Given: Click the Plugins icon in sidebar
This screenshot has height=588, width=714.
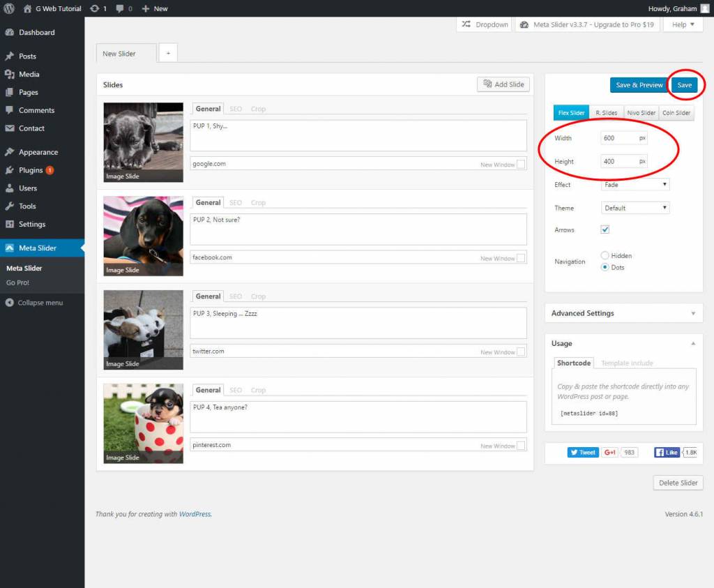Looking at the screenshot, I should [9, 170].
